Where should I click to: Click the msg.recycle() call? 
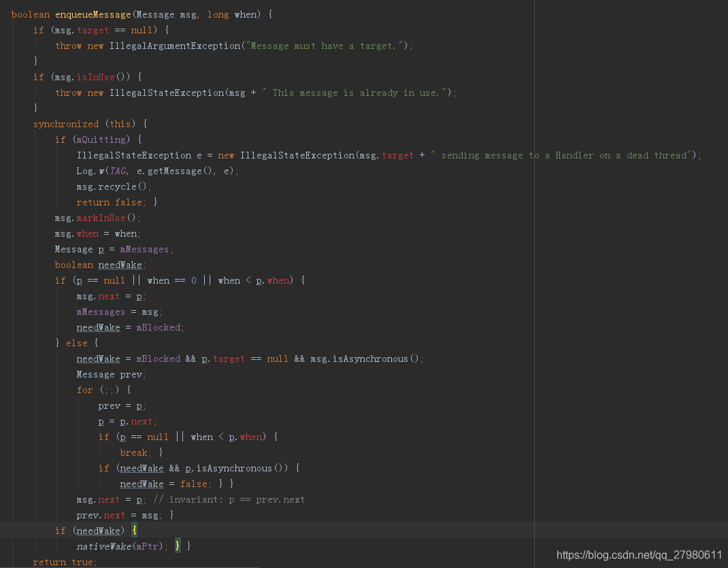pos(112,186)
